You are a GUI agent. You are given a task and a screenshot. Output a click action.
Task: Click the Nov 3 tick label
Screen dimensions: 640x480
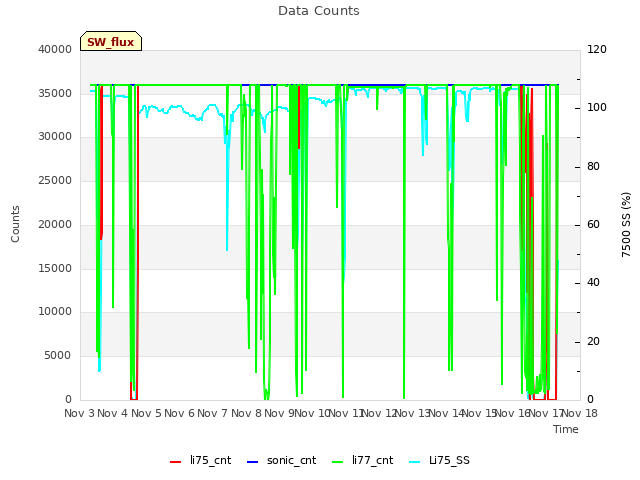click(79, 413)
